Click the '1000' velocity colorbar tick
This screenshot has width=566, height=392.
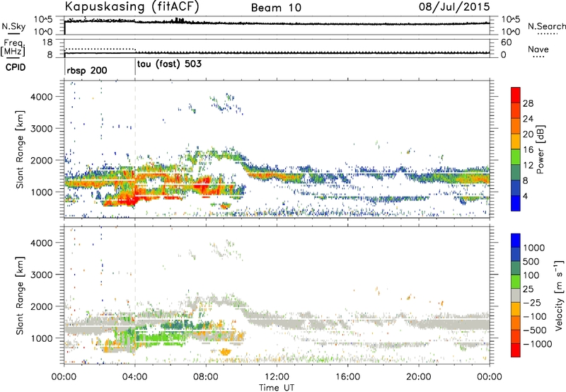(x=534, y=248)
